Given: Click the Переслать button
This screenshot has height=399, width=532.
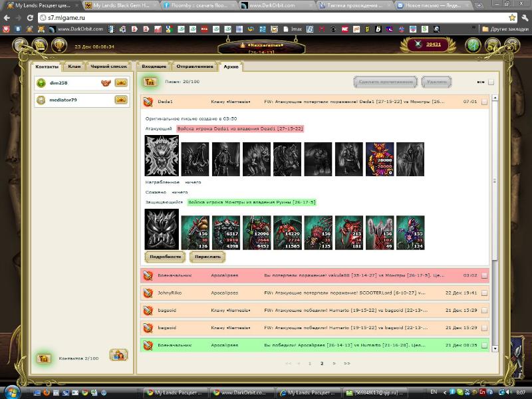Looking at the screenshot, I should click(x=207, y=257).
